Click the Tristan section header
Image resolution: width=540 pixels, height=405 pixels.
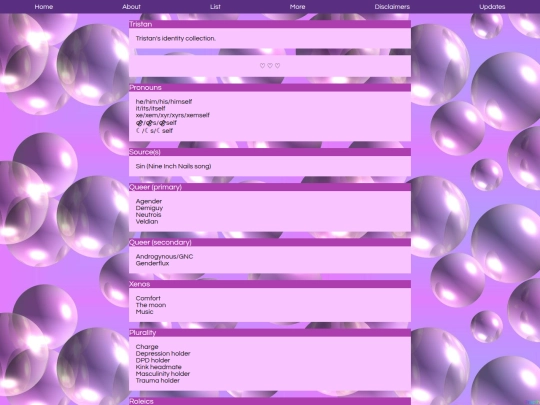pos(270,24)
